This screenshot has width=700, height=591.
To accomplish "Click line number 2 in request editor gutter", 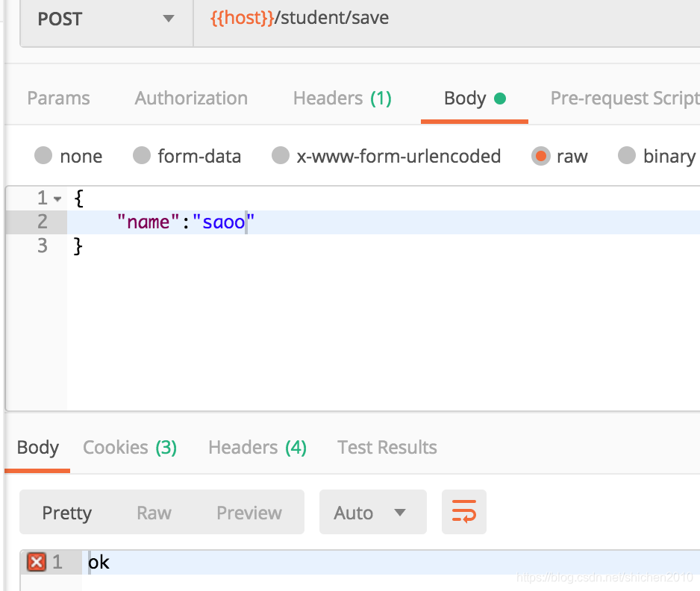I will pos(43,222).
